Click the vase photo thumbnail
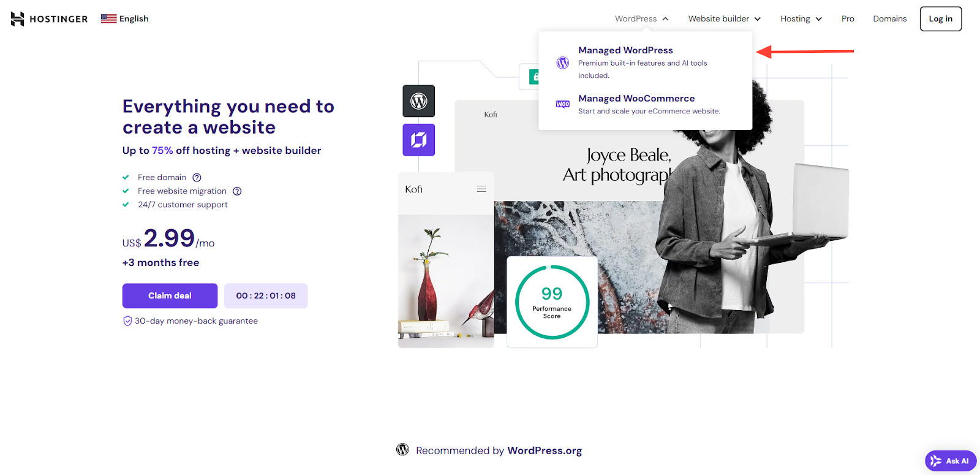Viewport: 980px width, 475px height. [x=446, y=281]
